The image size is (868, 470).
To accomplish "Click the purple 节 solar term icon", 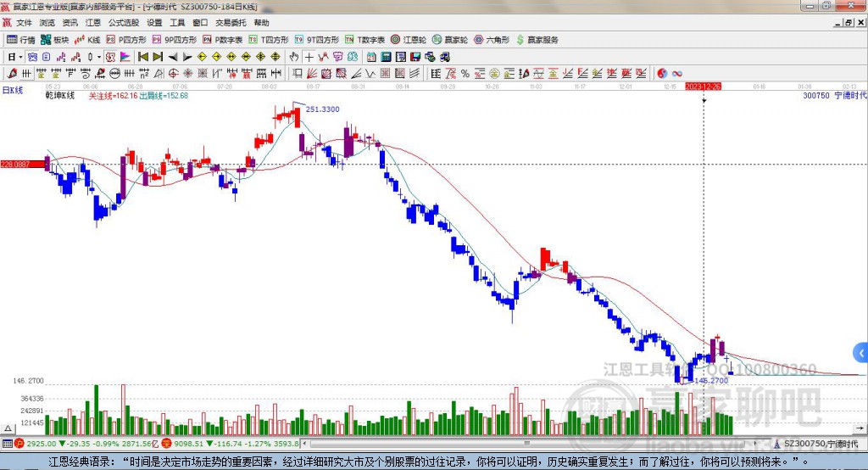I will (x=337, y=57).
